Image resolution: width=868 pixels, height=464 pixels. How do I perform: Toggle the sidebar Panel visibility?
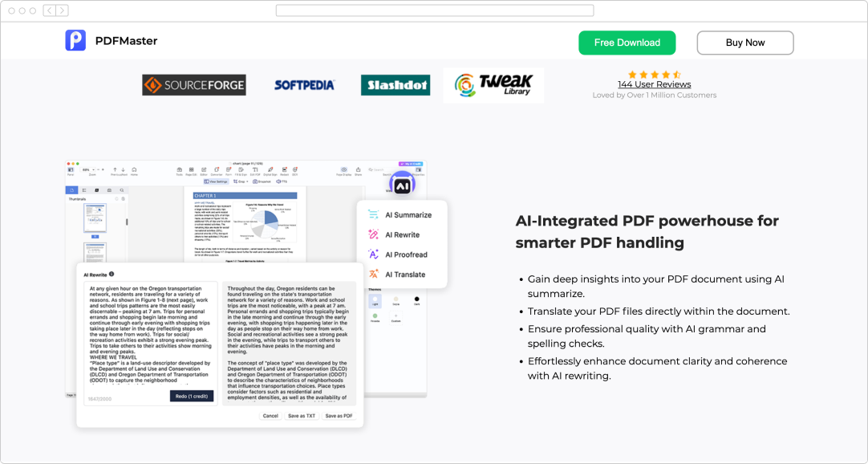coord(70,171)
